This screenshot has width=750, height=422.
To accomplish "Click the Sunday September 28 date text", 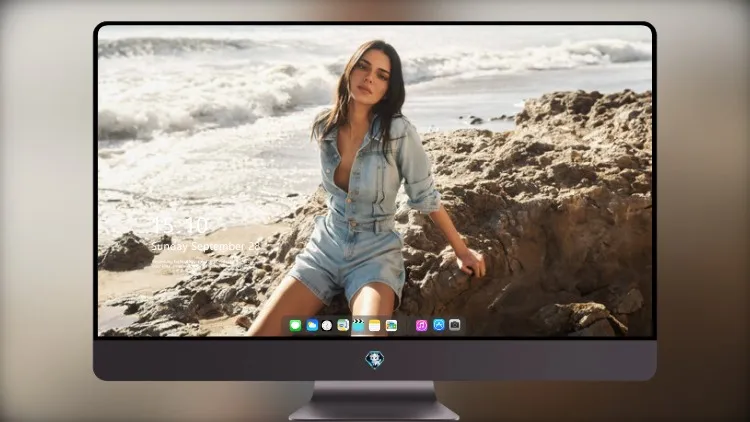I will coord(206,246).
